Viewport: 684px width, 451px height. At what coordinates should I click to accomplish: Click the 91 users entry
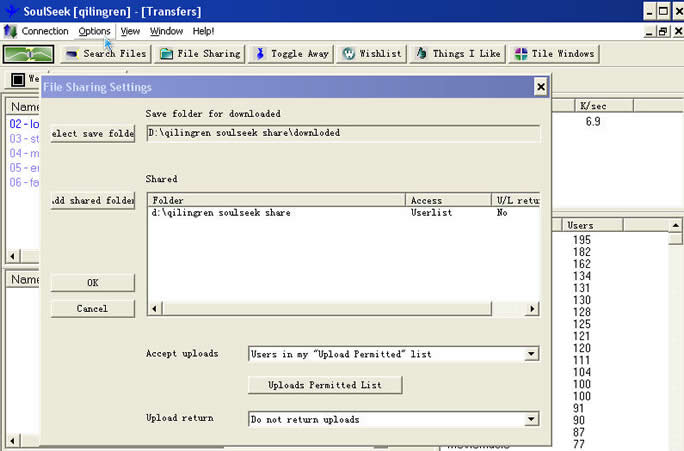579,408
